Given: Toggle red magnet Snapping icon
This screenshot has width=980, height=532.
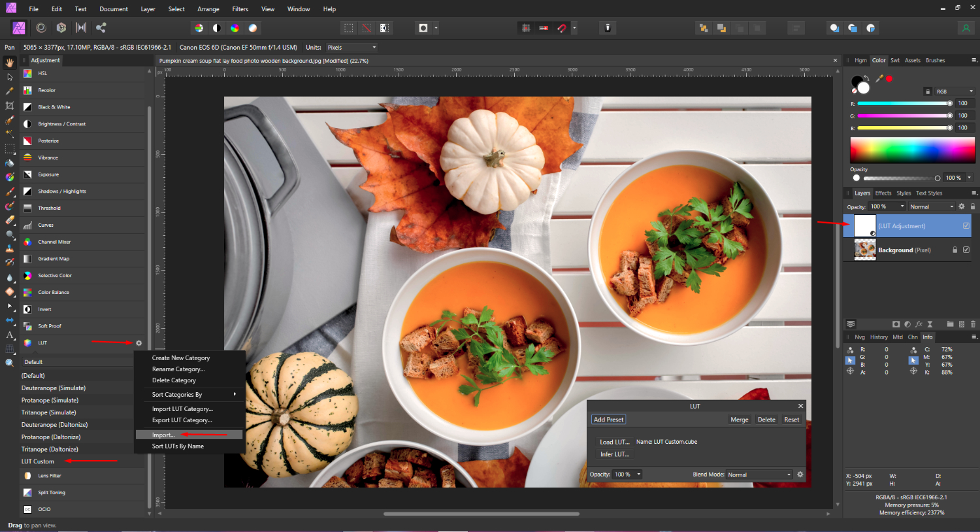Looking at the screenshot, I should [561, 28].
